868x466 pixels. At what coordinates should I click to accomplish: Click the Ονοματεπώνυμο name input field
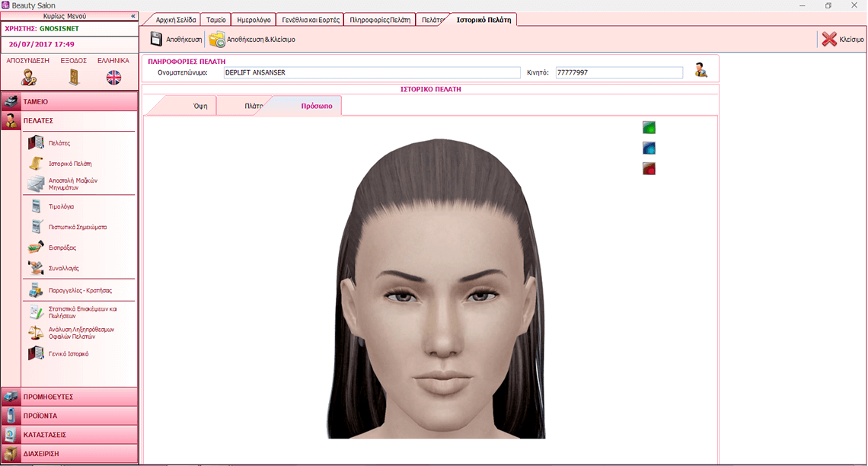371,73
